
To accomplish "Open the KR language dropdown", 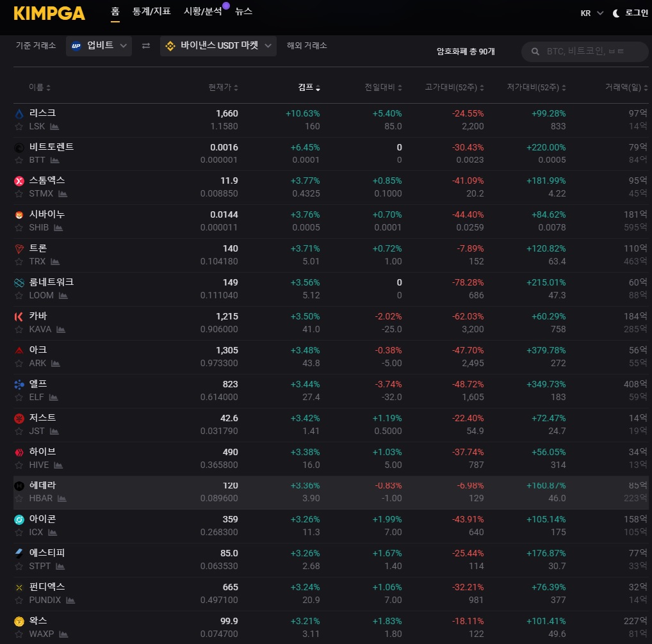I will pos(592,13).
